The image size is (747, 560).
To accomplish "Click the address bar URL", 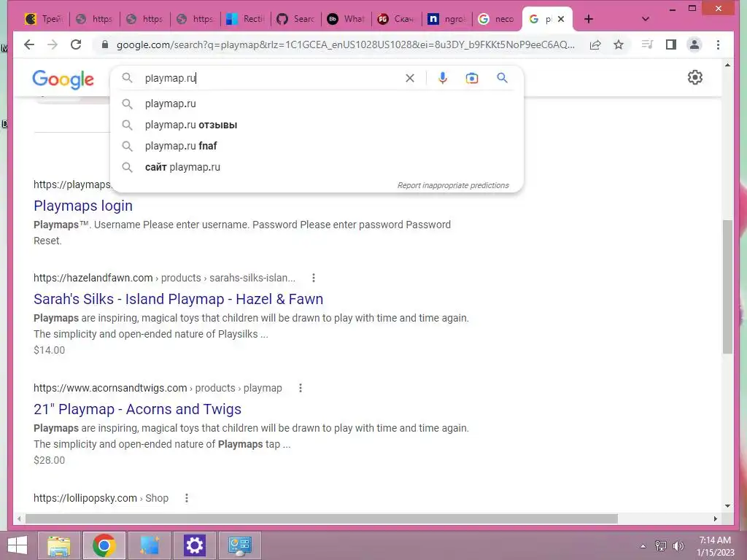I will 345,44.
